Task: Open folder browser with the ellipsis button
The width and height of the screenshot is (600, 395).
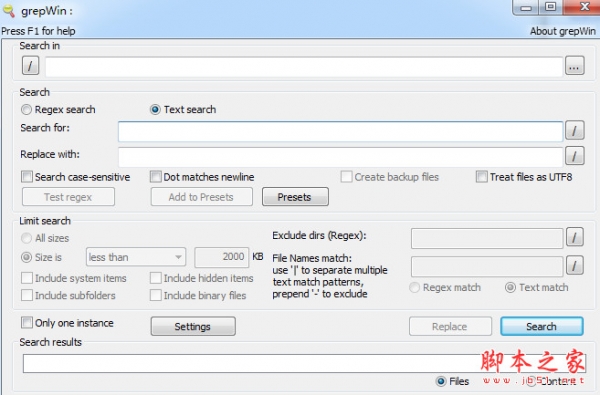Action: (x=574, y=66)
